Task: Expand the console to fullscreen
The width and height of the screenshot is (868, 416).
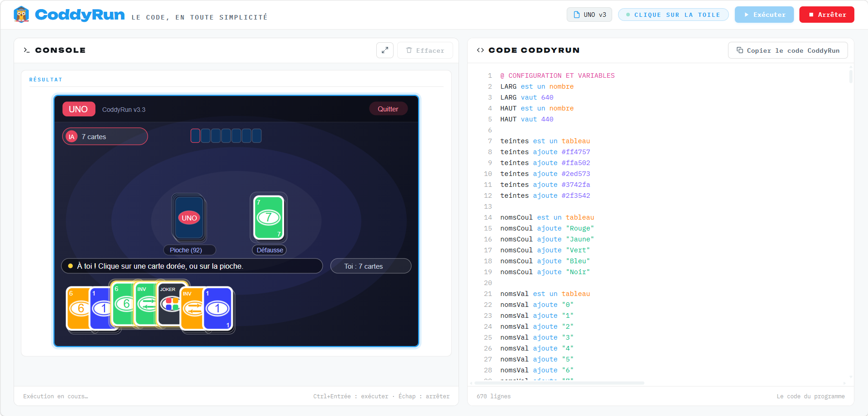Action: (385, 50)
